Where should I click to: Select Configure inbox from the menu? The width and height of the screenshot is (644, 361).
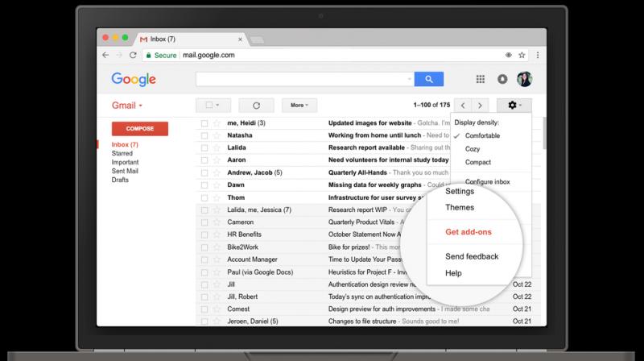pos(488,181)
